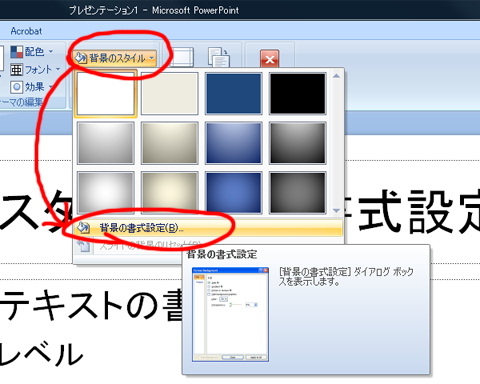Screen dimensions: 480x384
Task: Open the 背景のスタイル dropdown button
Action: [x=114, y=58]
